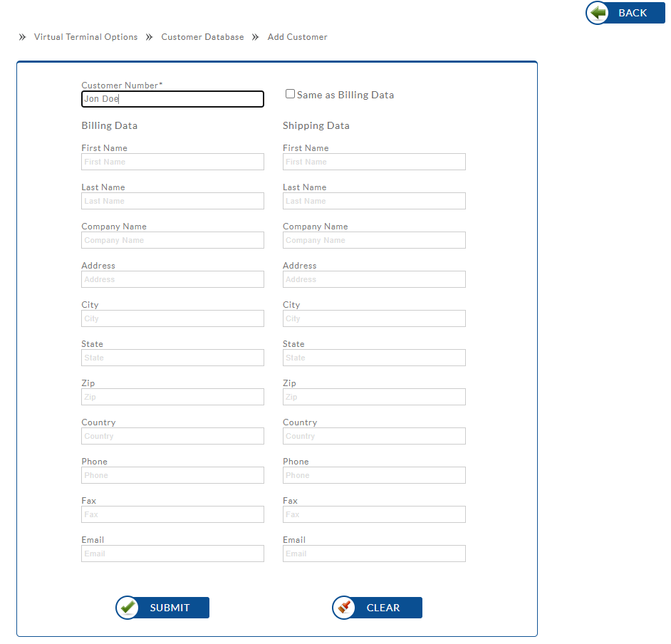Click the Billing City input
Viewport: 671px width, 644px height.
pos(172,318)
